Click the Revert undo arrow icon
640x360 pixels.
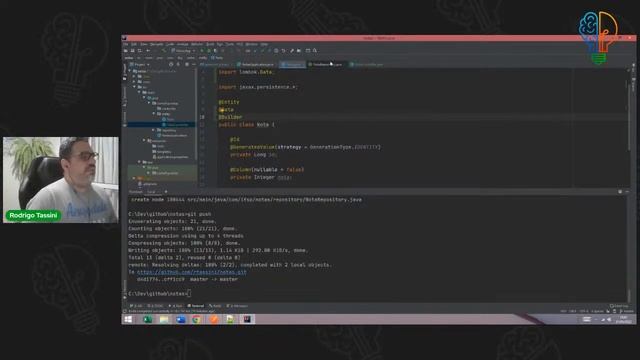tap(283, 51)
